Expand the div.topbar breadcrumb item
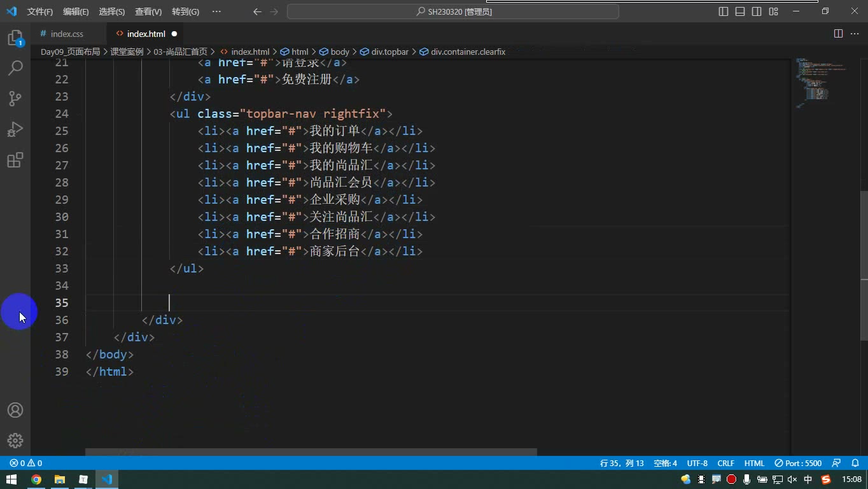 tap(385, 52)
